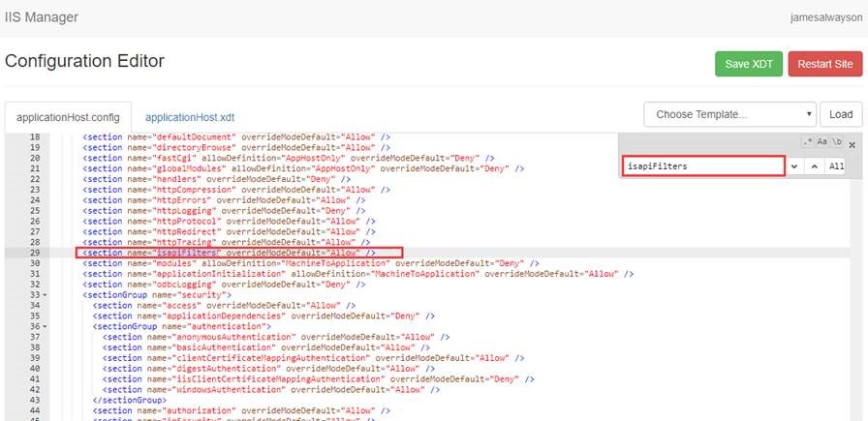Viewport: 868px width, 421px height.
Task: Click the jamesalwayson username
Action: coord(825,17)
